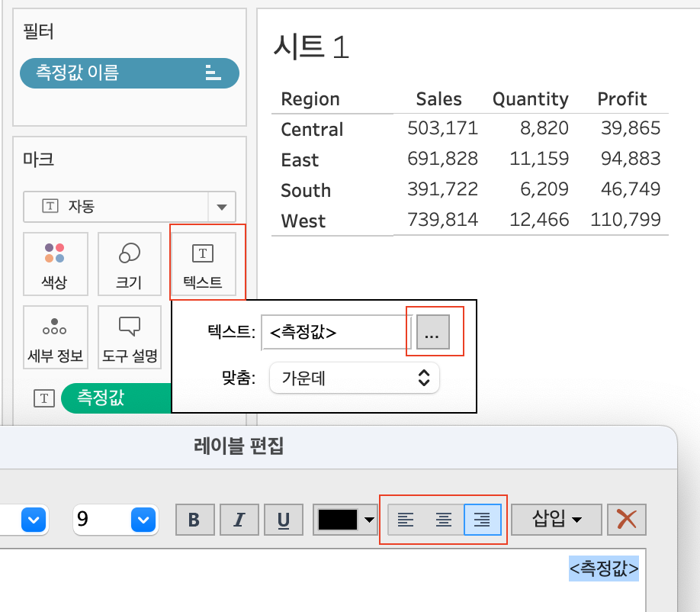Toggle underline formatting for the label
This screenshot has width=700, height=612.
point(283,520)
